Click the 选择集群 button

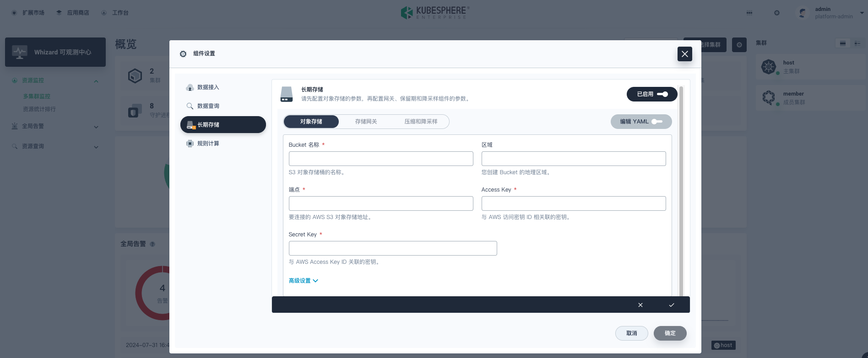[705, 45]
